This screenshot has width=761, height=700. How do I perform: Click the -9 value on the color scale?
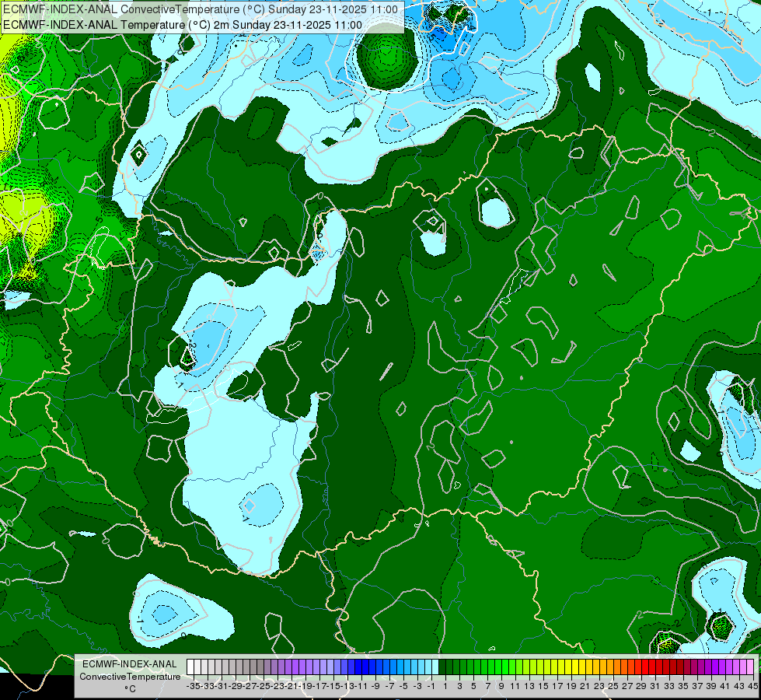(375, 687)
